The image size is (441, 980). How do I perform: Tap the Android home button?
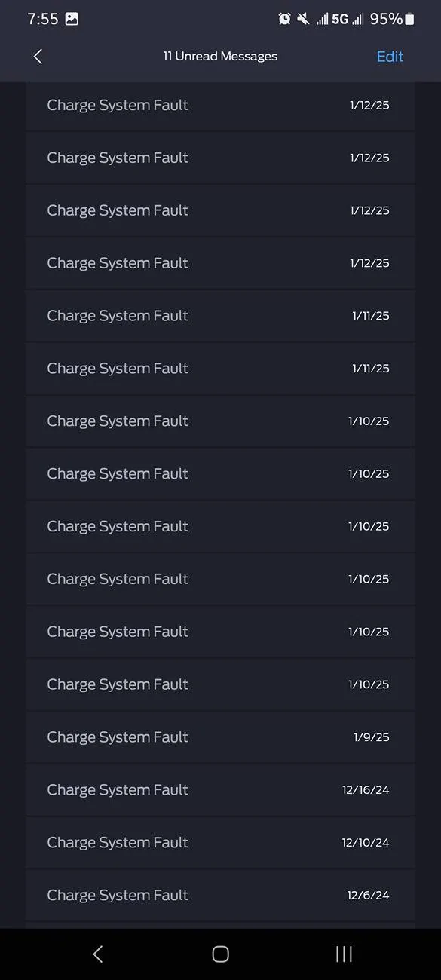click(x=220, y=953)
